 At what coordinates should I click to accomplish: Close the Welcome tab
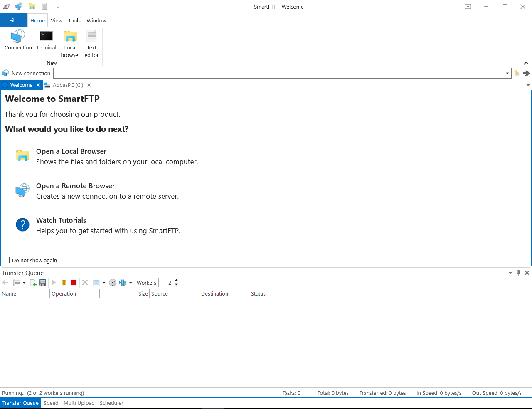pyautogui.click(x=38, y=85)
